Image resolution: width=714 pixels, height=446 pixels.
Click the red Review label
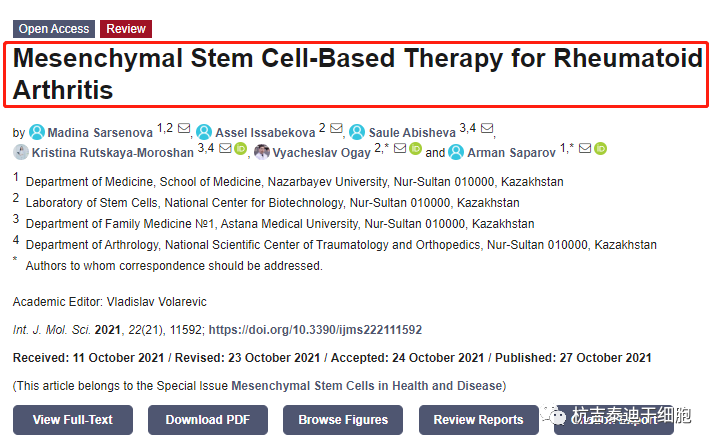126,29
